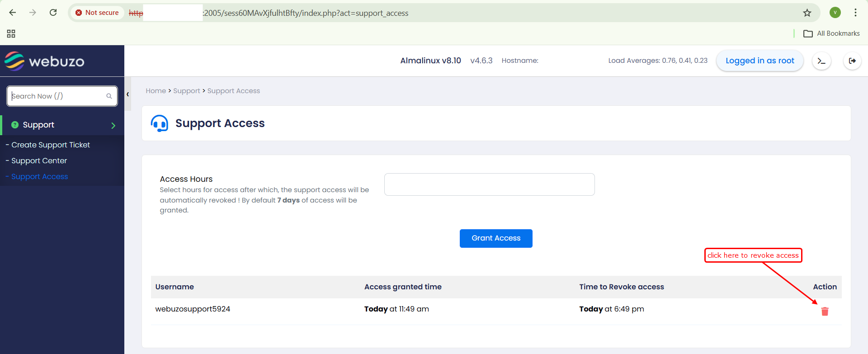This screenshot has width=868, height=354.
Task: Click the Grant Access button
Action: [x=496, y=238]
